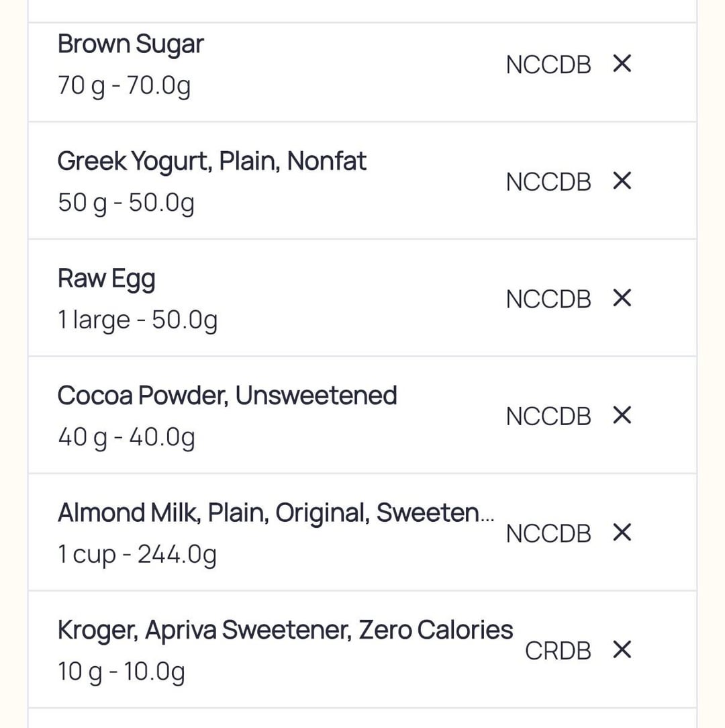Viewport: 725px width, 728px height.
Task: Open the Raw Egg ingredient
Action: tap(106, 279)
